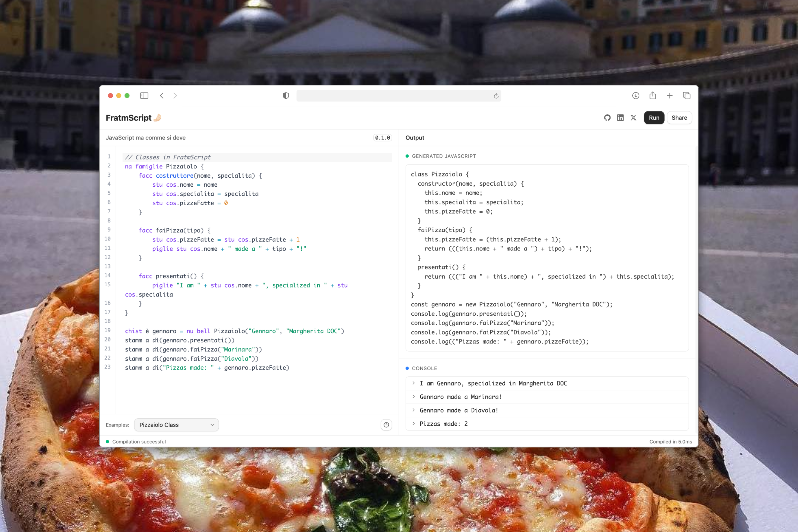This screenshot has height=532, width=798.
Task: Run the FratmScript code
Action: coord(654,118)
